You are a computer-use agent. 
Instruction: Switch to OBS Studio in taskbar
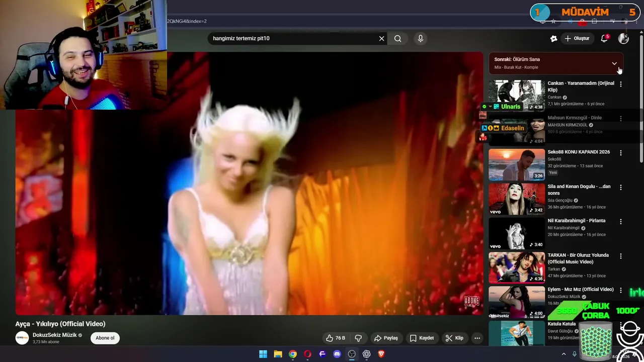tap(352, 354)
